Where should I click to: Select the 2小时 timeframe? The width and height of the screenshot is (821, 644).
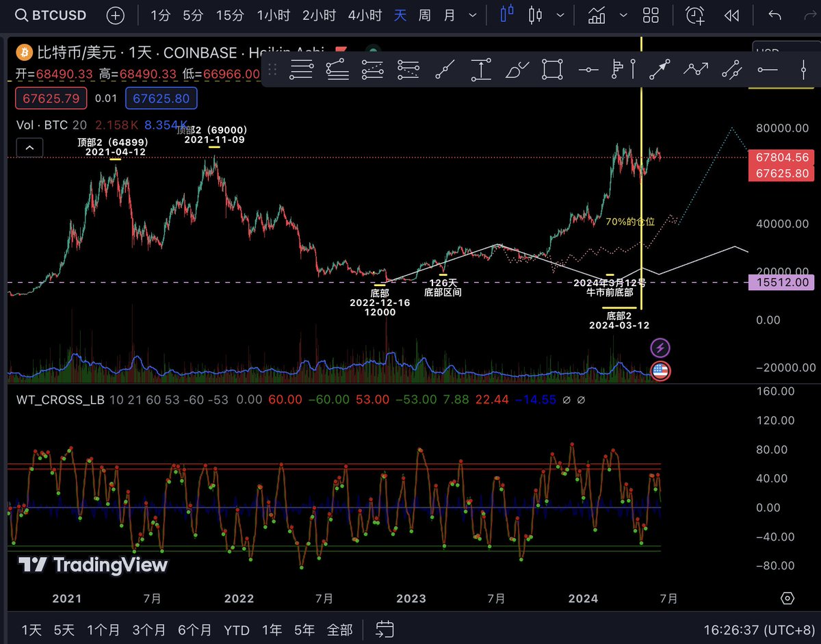pos(318,15)
